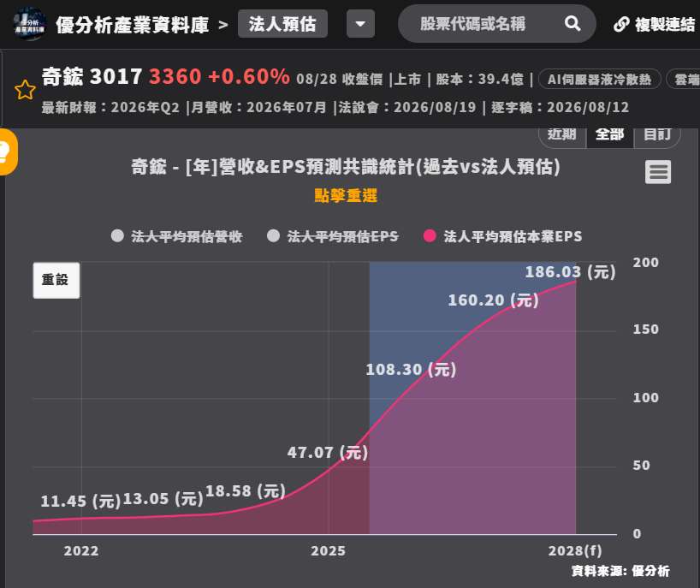
Task: Click the 160.20 (元) data label
Action: click(493, 300)
